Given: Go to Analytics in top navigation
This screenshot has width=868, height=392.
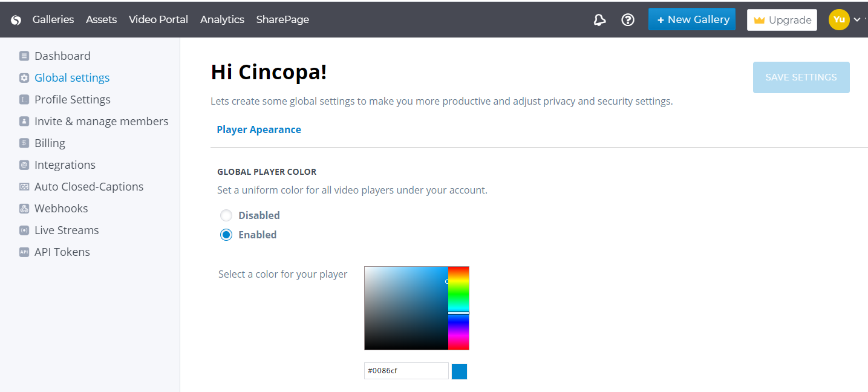Looking at the screenshot, I should click(222, 19).
